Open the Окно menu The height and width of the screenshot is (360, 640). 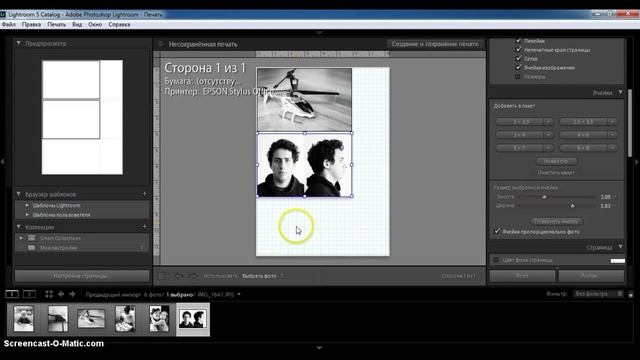tap(95, 24)
